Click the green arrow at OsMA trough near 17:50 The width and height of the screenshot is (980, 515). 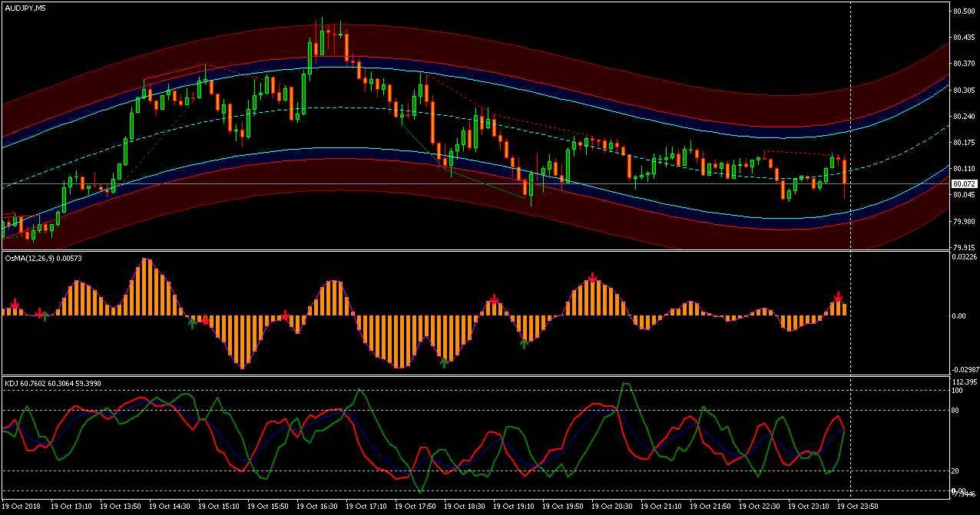tap(444, 363)
